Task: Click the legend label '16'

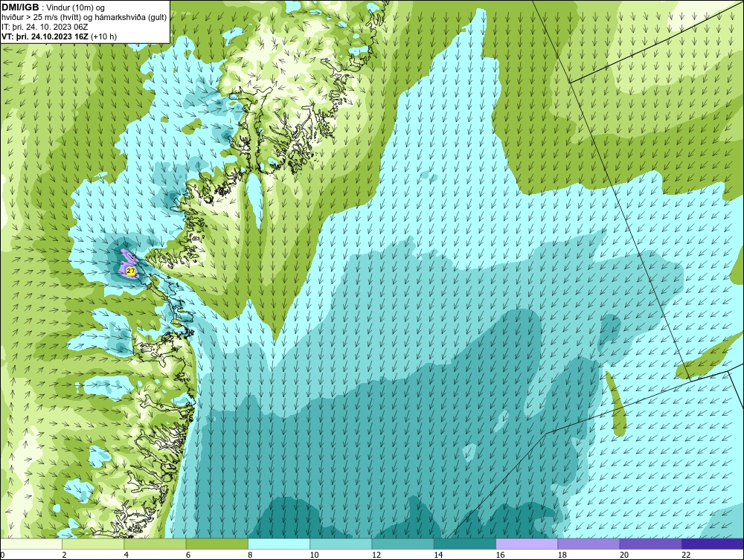Action: pos(500,555)
